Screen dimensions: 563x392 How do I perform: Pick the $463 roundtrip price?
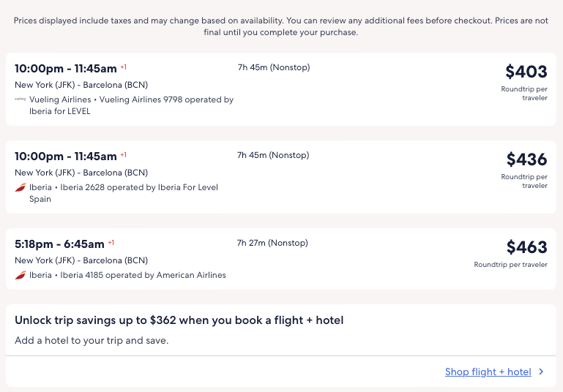point(526,247)
